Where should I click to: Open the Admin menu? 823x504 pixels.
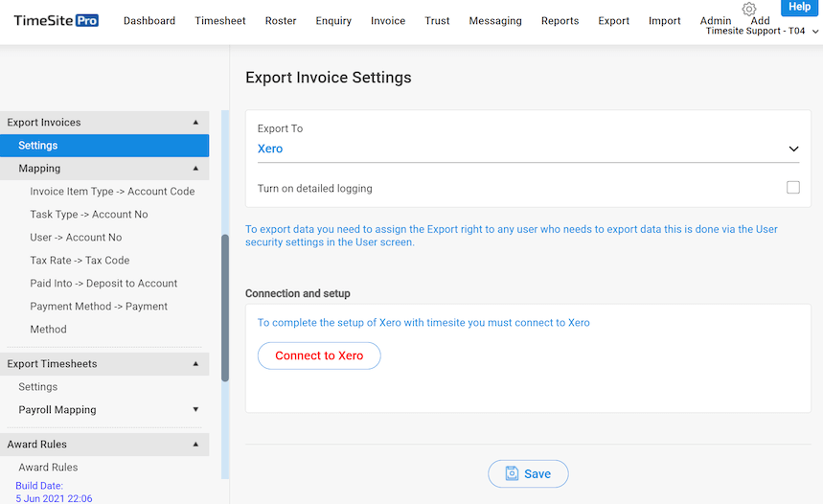coord(716,20)
